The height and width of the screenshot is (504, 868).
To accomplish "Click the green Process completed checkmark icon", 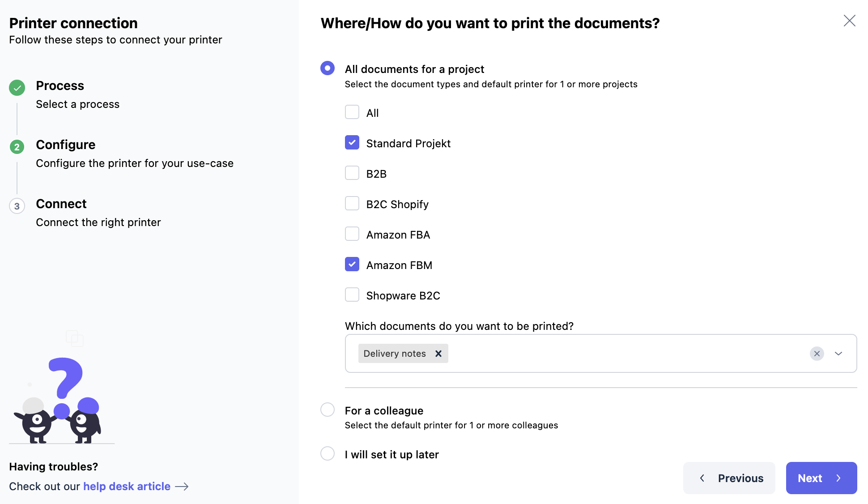I will click(17, 88).
